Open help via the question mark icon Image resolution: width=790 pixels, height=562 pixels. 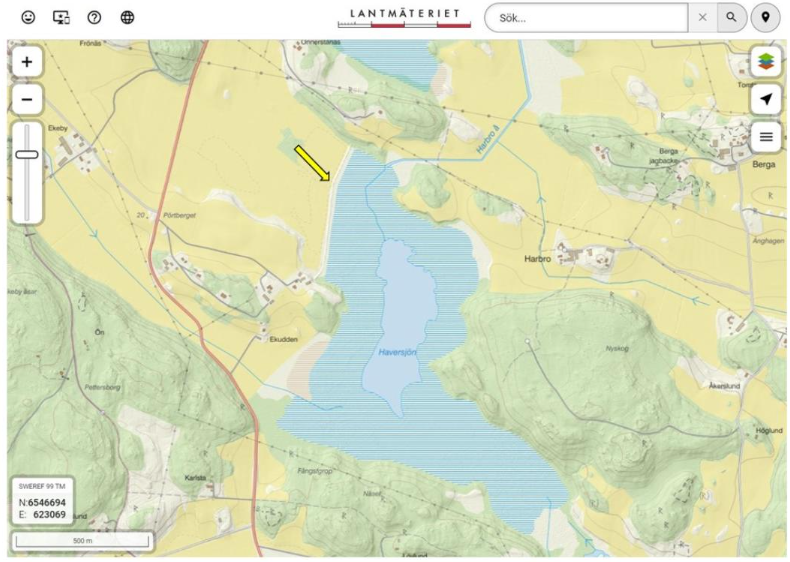coord(94,18)
